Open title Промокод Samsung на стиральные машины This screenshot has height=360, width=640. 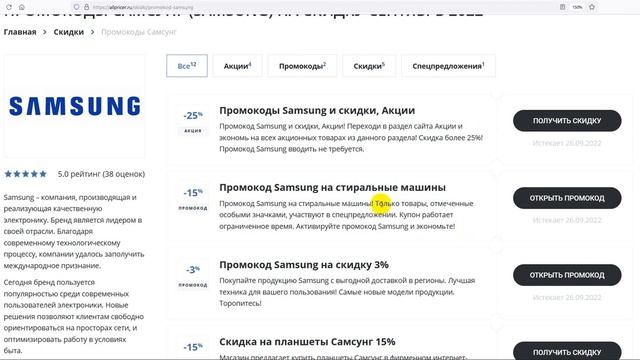[332, 187]
